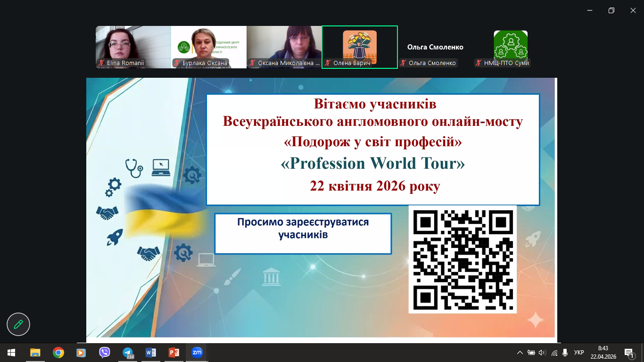Switch the УКР input language indicator
Viewport: 644px width, 362px height.
pyautogui.click(x=579, y=352)
